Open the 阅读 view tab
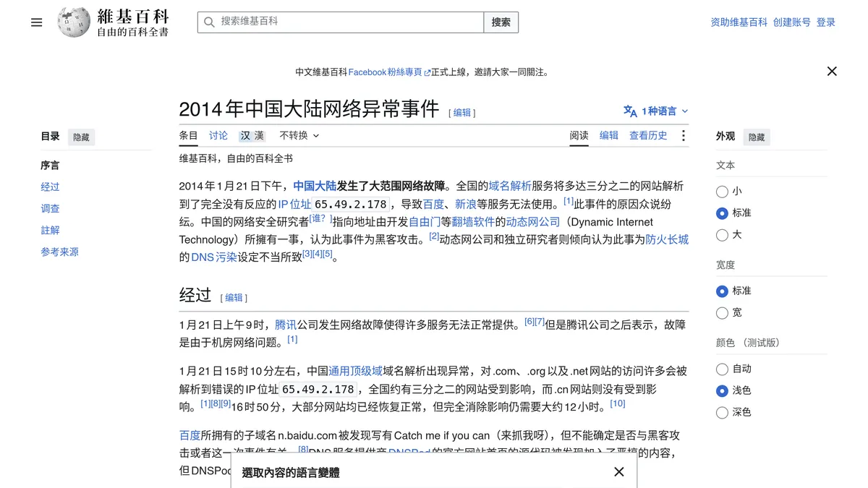868x488 pixels. (579, 136)
